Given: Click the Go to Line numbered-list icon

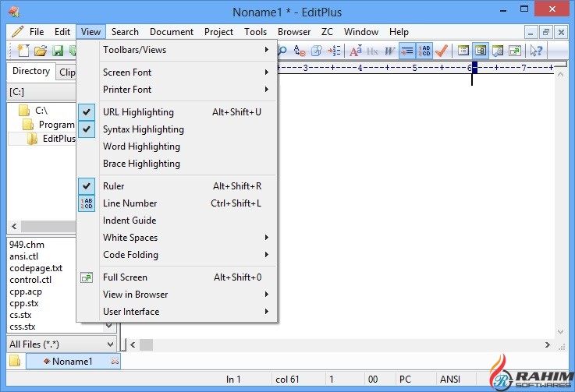Looking at the screenshot, I should coord(334,51).
